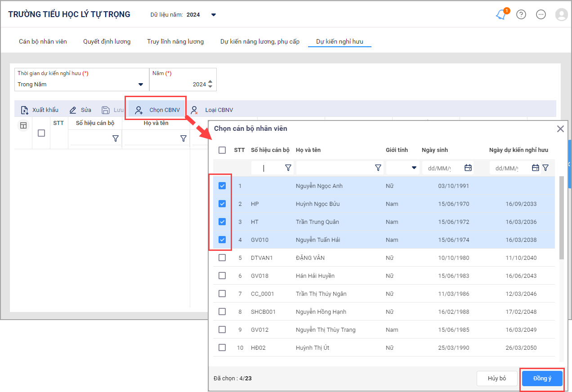The image size is (572, 392).
Task: Switch to Dự kiến nâng lương, phụ cấp tab
Action: click(x=260, y=41)
